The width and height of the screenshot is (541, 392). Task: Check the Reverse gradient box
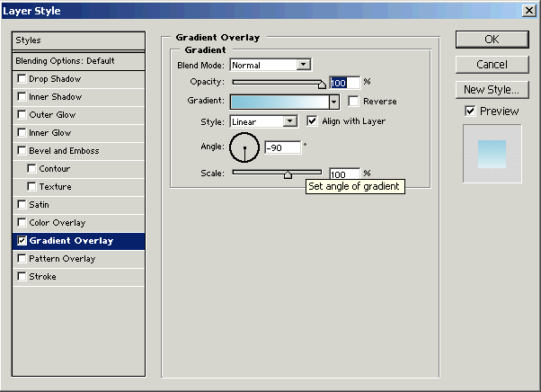point(353,101)
